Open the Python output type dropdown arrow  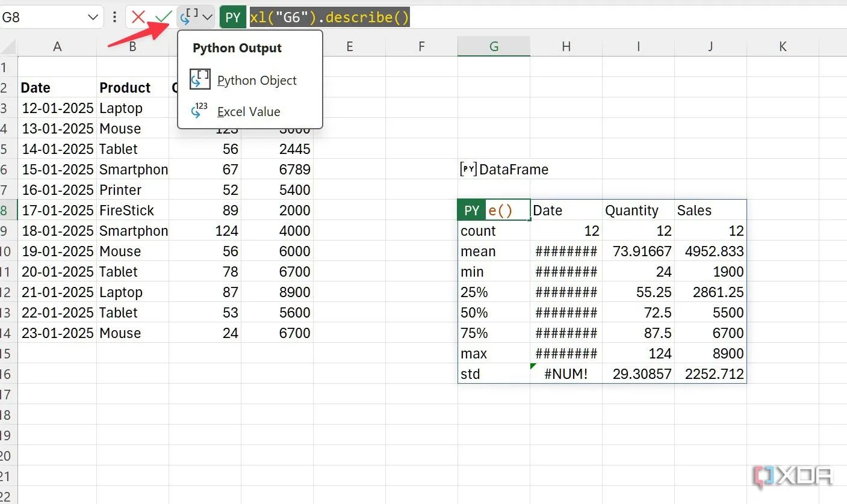(208, 17)
